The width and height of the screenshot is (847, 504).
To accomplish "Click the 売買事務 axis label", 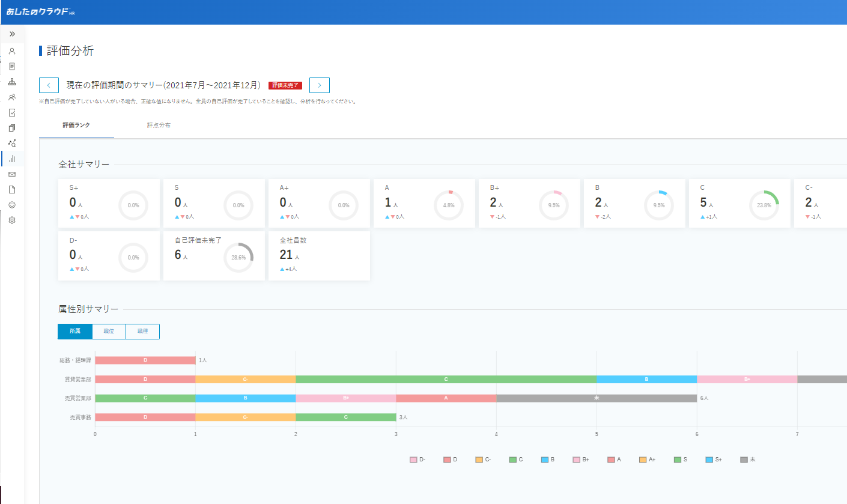I will [x=79, y=417].
